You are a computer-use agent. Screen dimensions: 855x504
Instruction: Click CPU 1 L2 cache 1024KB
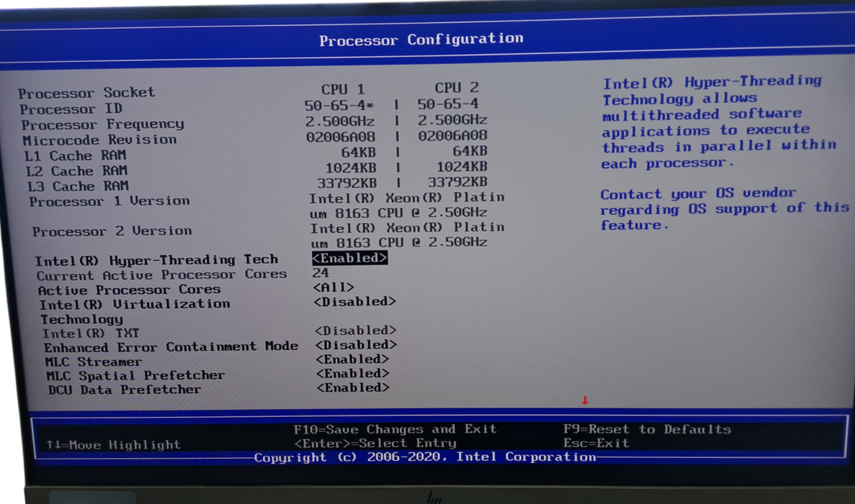tap(351, 168)
